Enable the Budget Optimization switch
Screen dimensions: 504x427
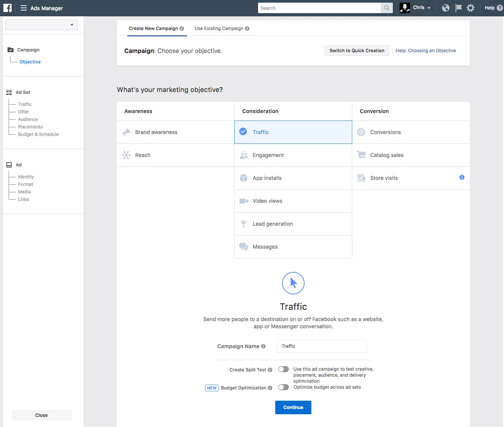point(284,387)
